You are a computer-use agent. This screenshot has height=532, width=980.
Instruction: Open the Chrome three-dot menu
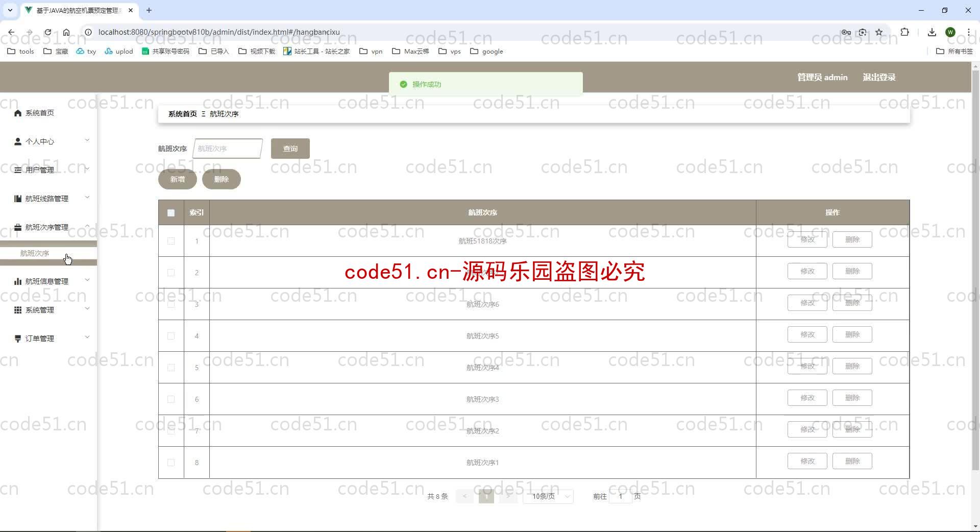968,32
